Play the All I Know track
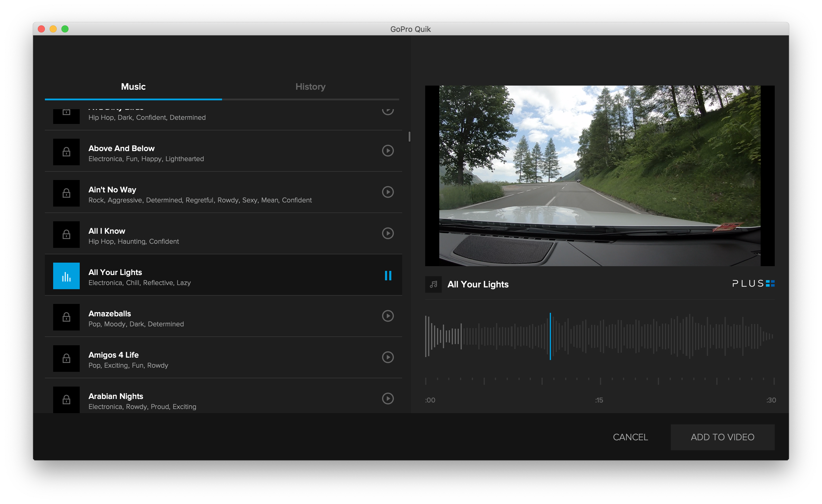Viewport: 822px width, 504px height. tap(387, 233)
